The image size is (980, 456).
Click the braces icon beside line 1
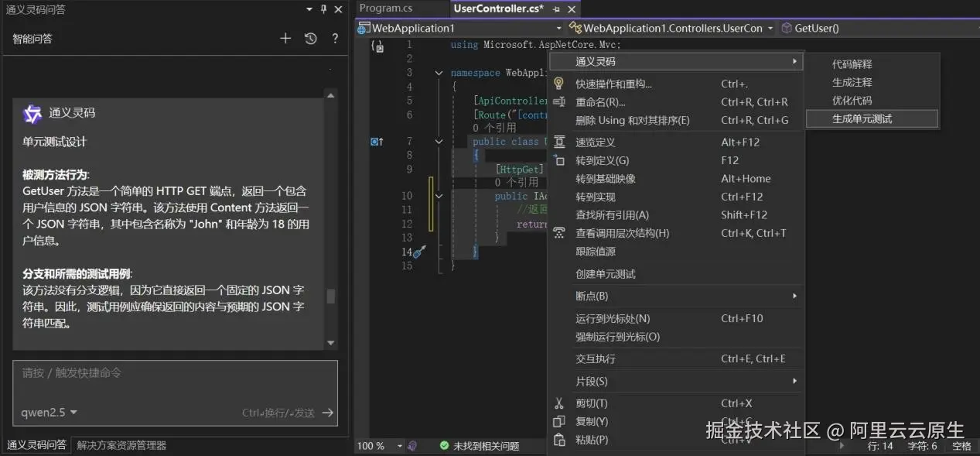pos(377,46)
